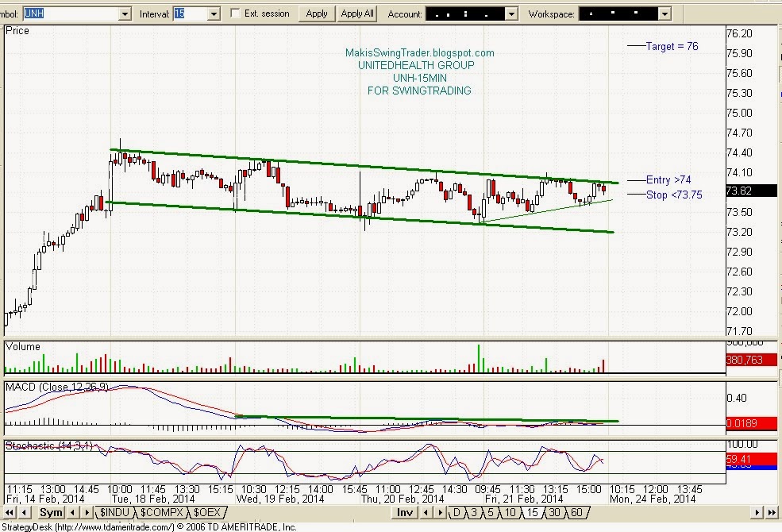Click the Wed, 19 Feb, 2014 date label

280,499
